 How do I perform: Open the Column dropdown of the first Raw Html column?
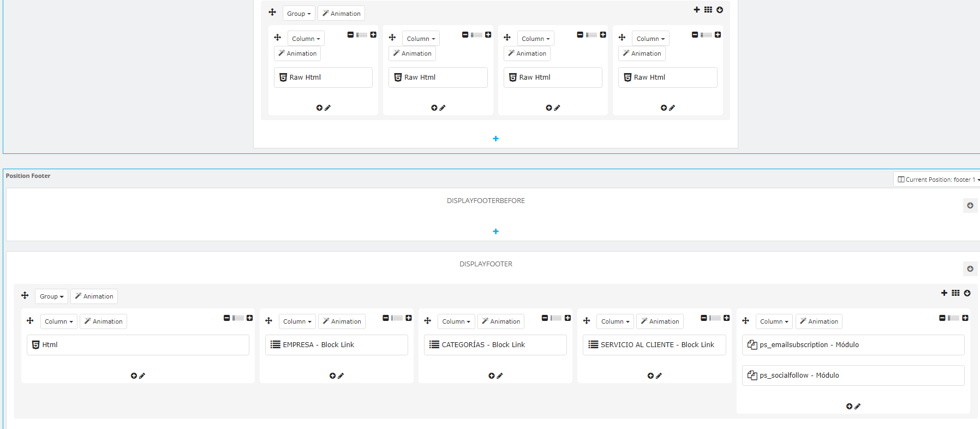(306, 39)
